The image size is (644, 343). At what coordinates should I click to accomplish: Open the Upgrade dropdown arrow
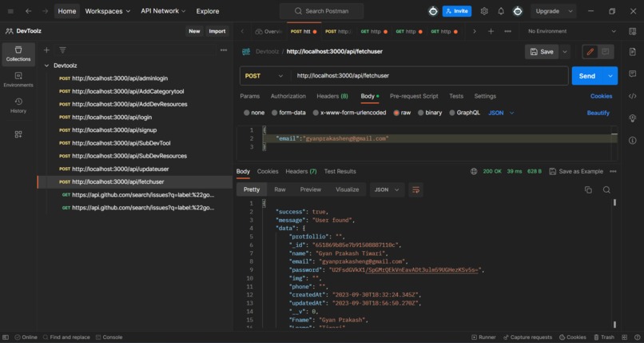point(570,11)
